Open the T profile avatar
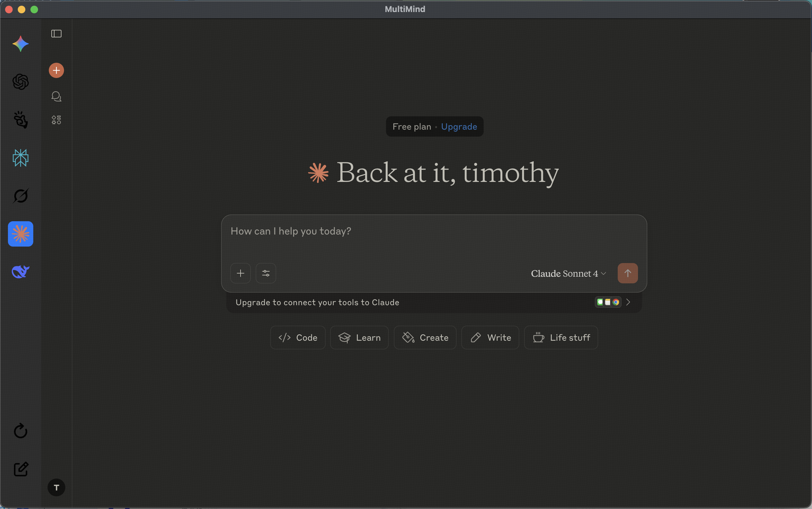This screenshot has width=812, height=509. [56, 487]
